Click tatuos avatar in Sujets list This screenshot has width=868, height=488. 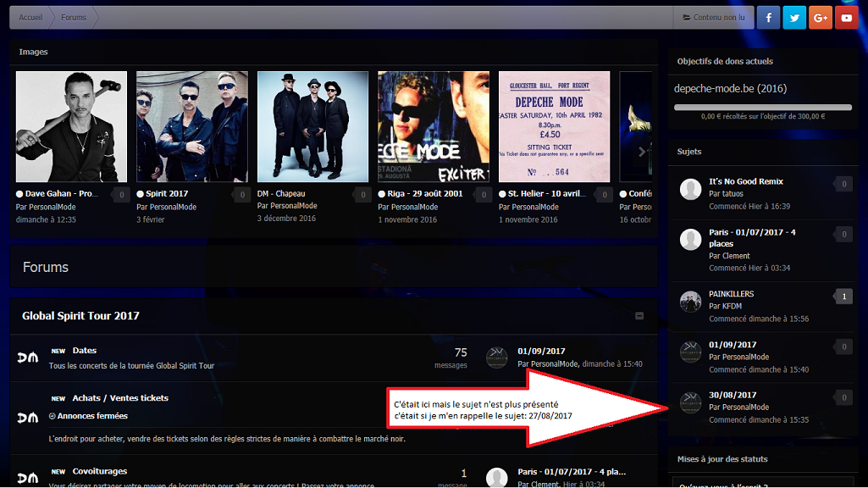pyautogui.click(x=690, y=190)
